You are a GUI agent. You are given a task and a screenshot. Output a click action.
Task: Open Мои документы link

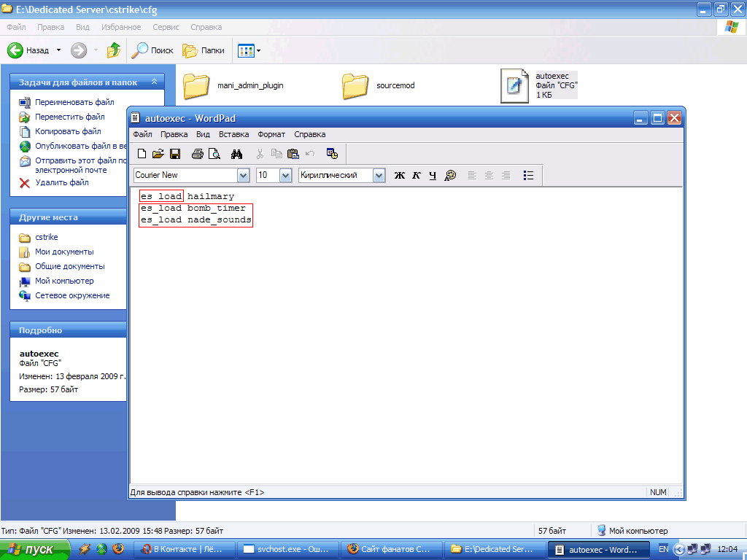point(64,252)
